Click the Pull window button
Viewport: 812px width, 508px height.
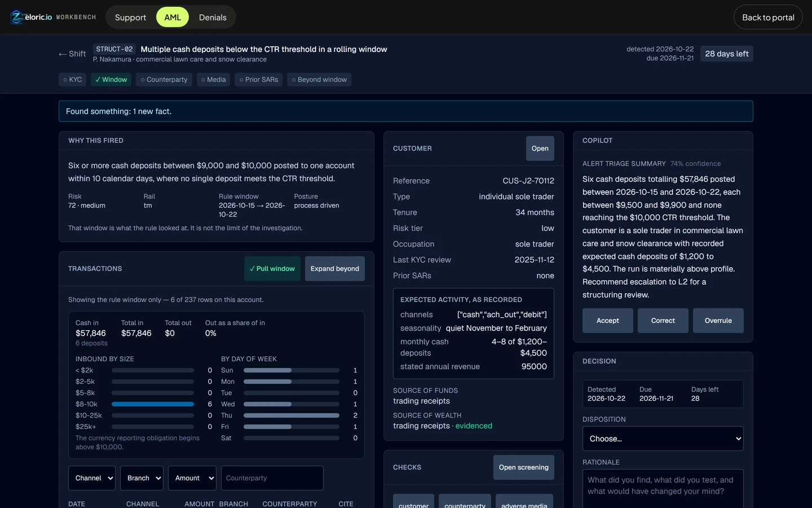click(272, 269)
